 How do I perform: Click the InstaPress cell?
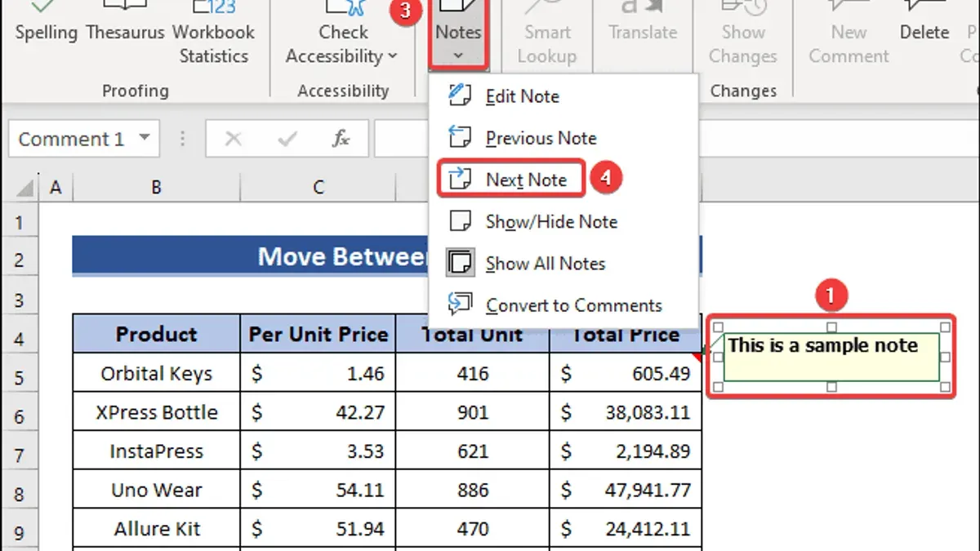point(156,451)
